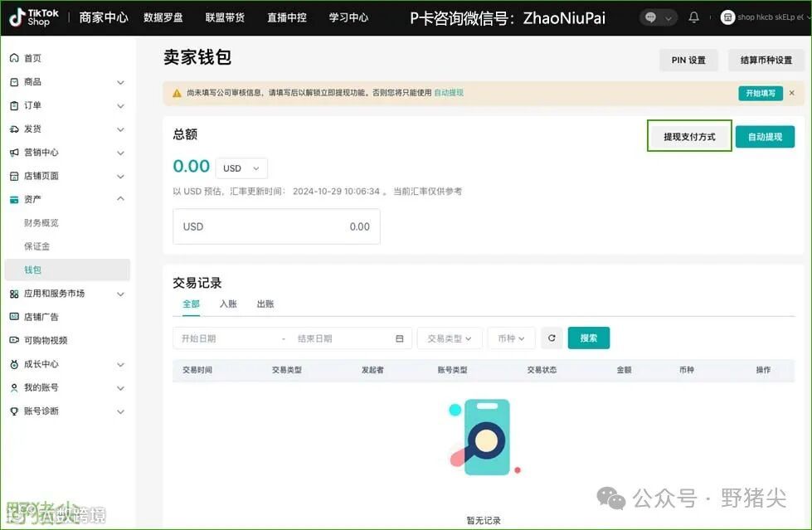Click the TikTok Shop logo
Screen dimensions: 812x530
click(x=34, y=17)
